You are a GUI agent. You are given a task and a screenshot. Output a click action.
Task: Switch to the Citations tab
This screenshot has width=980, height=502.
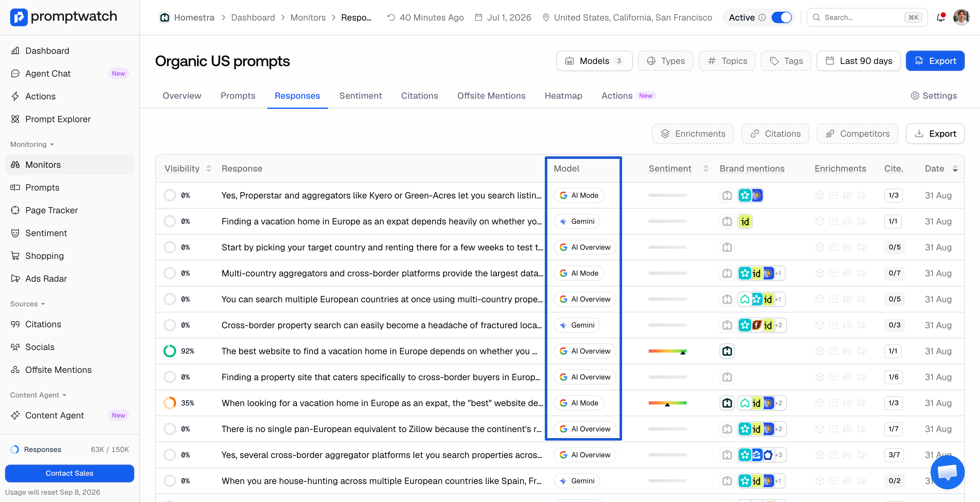pyautogui.click(x=419, y=96)
